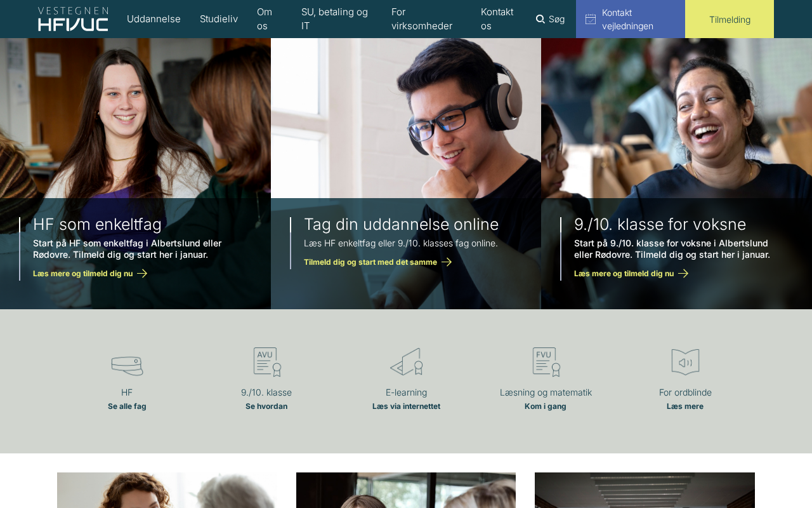The width and height of the screenshot is (812, 508).
Task: Click the Søg search label
Action: (x=556, y=19)
